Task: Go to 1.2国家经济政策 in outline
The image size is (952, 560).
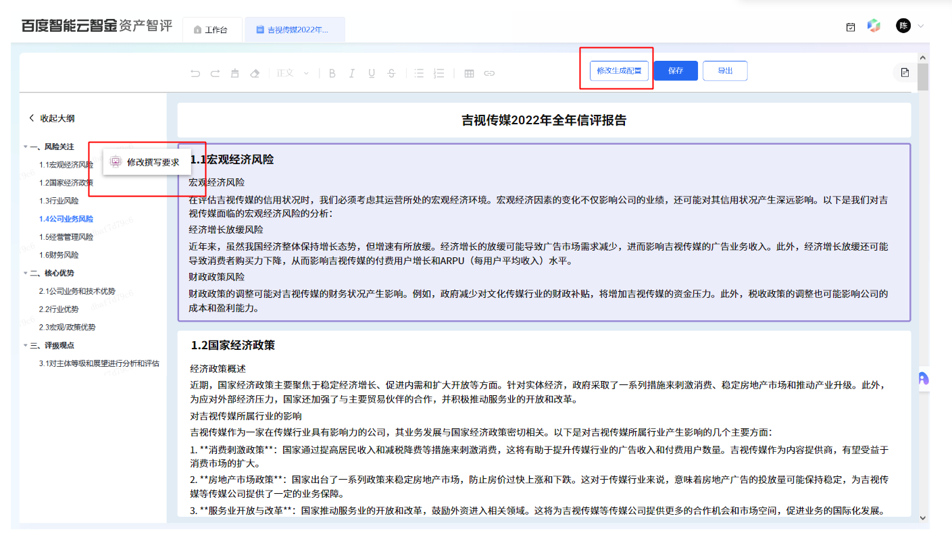Action: coord(66,183)
